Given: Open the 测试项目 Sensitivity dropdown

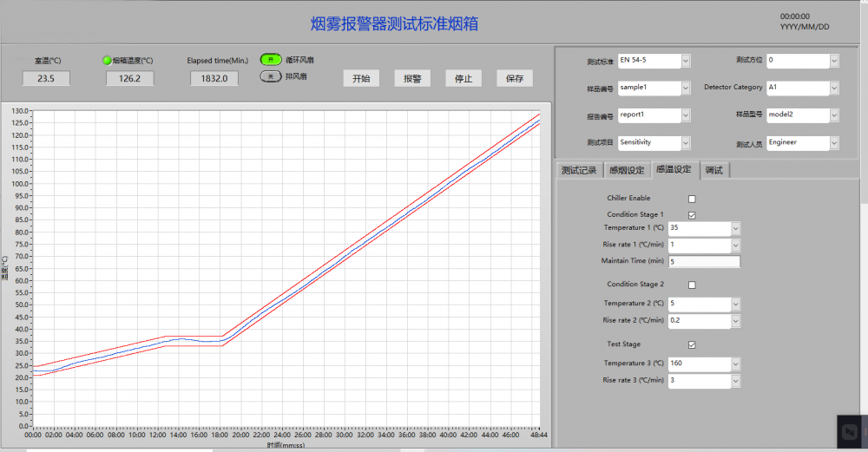Looking at the screenshot, I should (x=686, y=142).
